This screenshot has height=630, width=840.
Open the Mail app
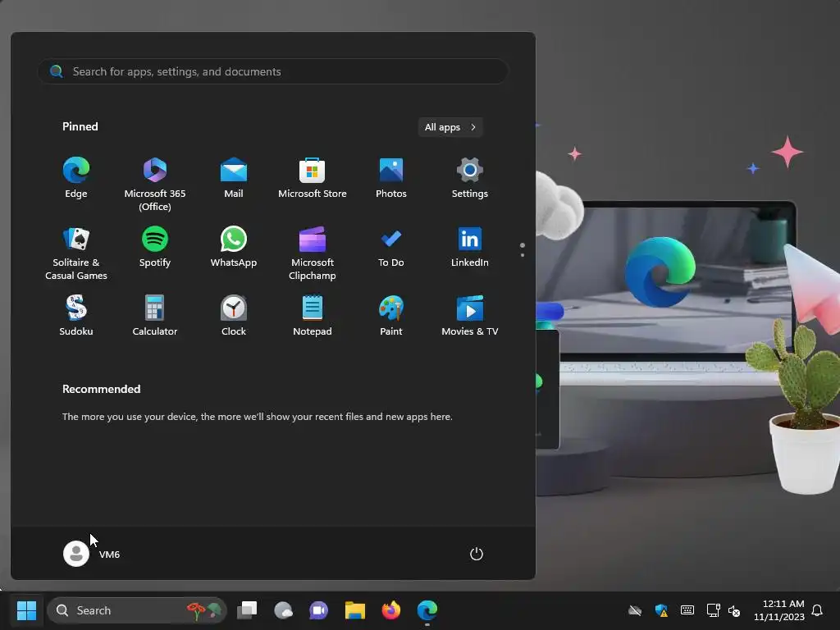(234, 178)
